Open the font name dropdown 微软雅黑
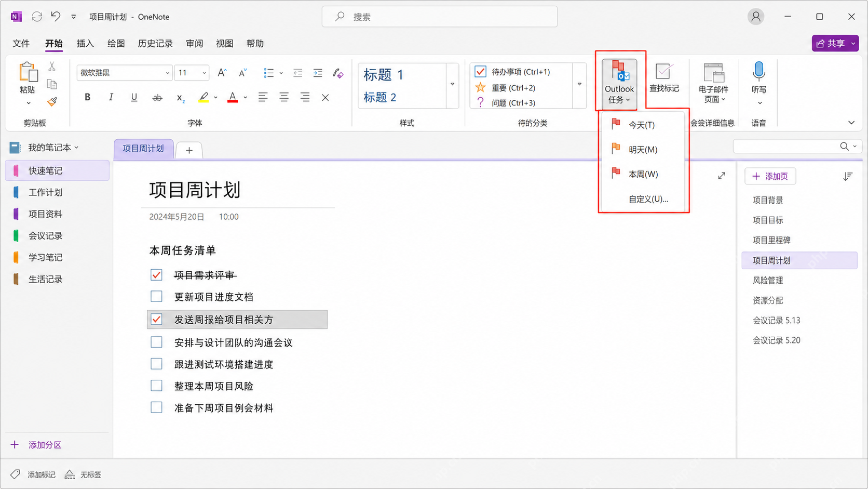The image size is (868, 489). click(167, 73)
